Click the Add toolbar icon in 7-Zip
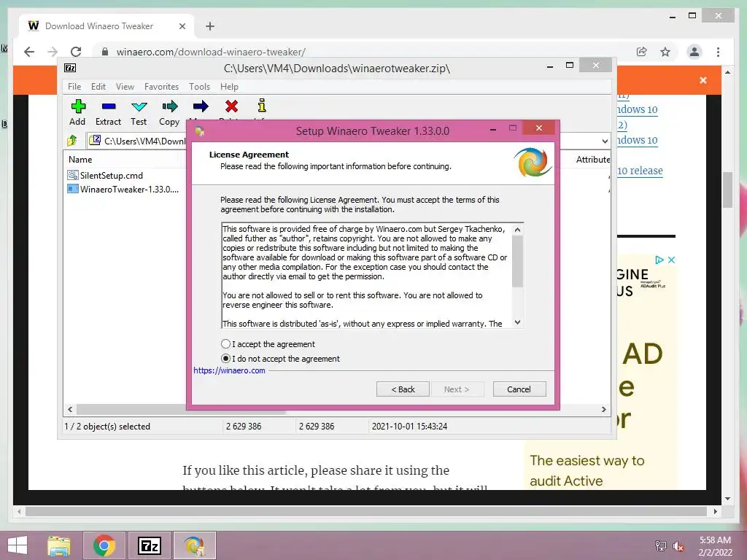747x560 pixels. [77, 106]
